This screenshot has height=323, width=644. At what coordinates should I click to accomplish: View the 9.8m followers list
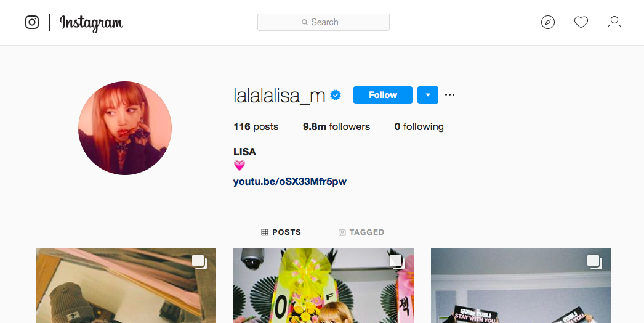(x=336, y=127)
